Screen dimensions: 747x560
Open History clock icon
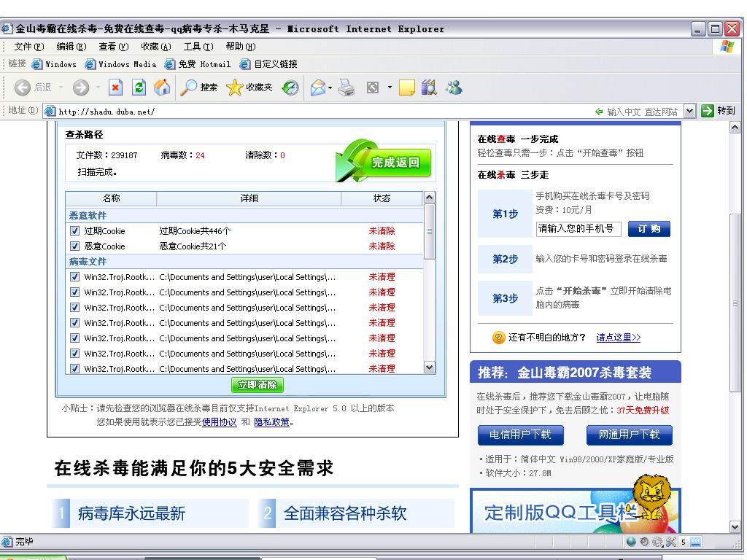click(x=290, y=87)
